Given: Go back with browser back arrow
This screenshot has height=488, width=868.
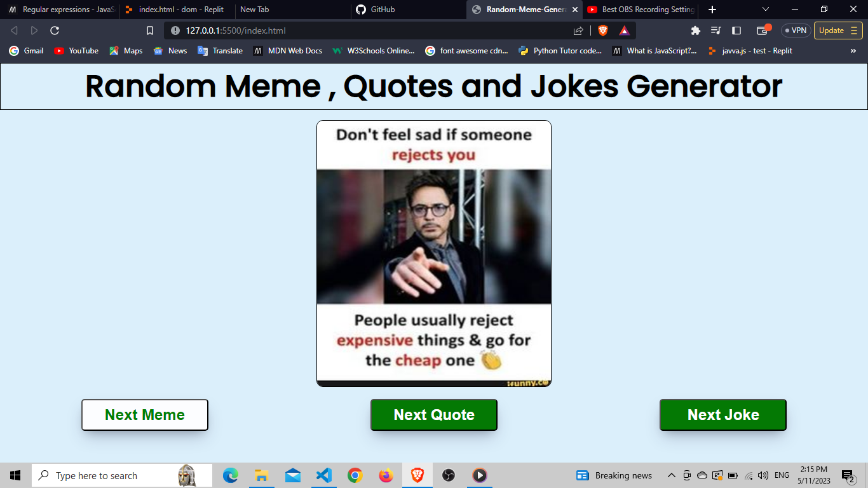Looking at the screenshot, I should (14, 30).
